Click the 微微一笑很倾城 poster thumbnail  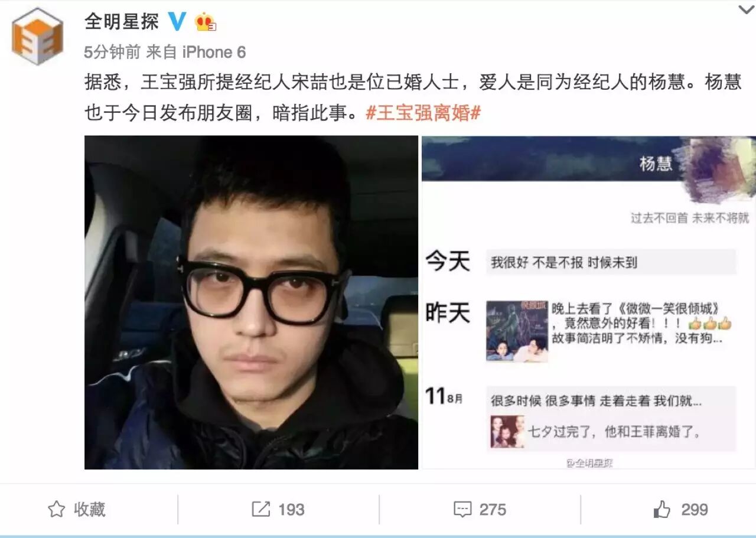coord(517,331)
